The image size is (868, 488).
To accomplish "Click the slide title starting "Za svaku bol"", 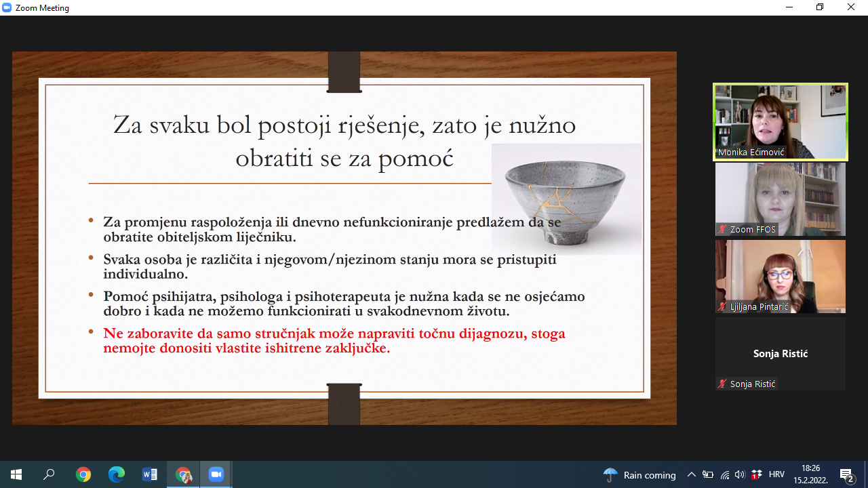I will pos(344,142).
